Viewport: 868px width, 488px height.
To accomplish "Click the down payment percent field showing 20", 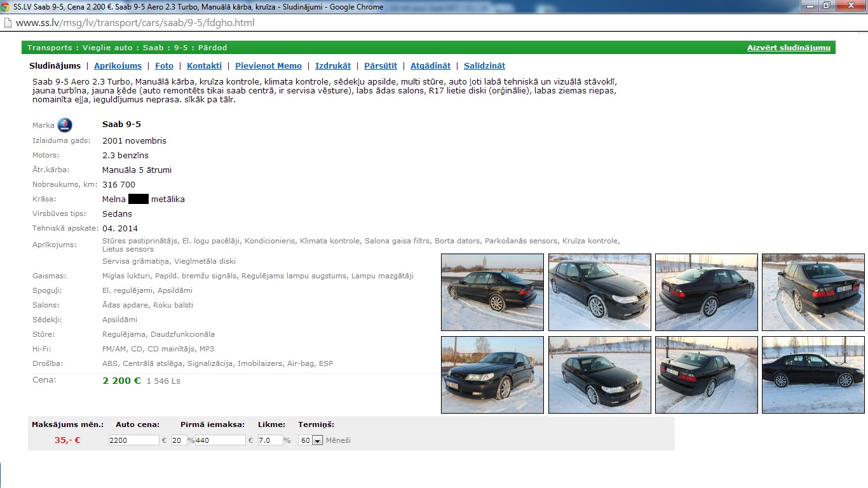I will click(x=179, y=440).
